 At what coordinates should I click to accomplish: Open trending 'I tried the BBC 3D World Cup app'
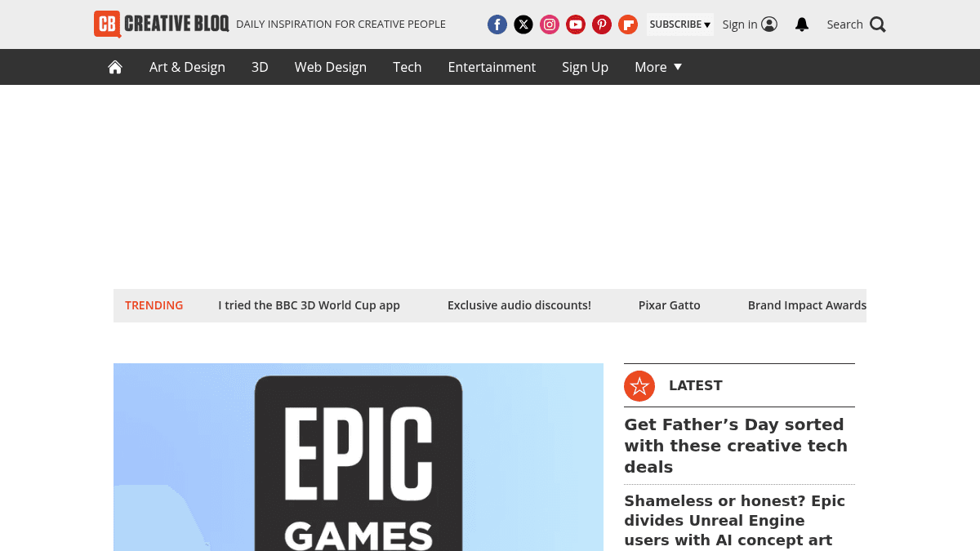(x=309, y=305)
